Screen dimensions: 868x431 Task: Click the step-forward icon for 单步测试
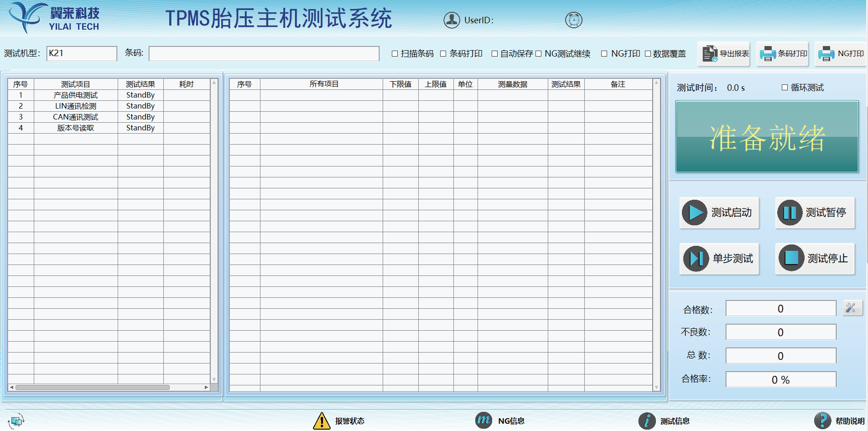tap(696, 259)
